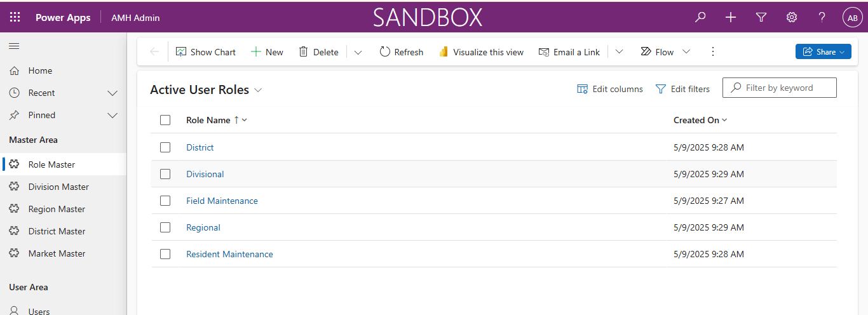
Task: Click the plus quick create icon
Action: [731, 17]
